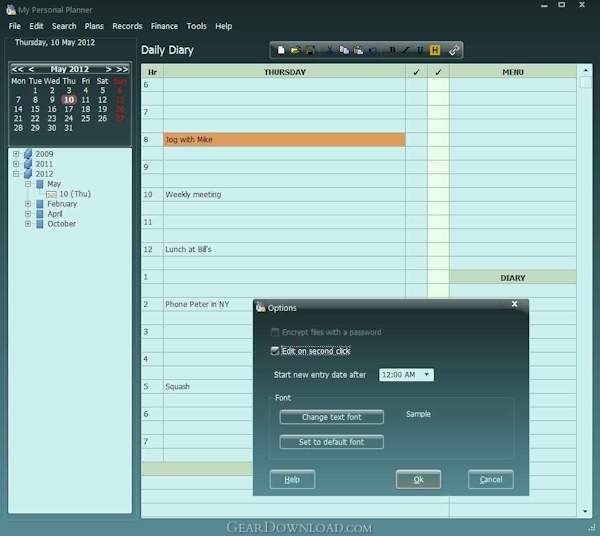600x536 pixels.
Task: Click the link attachment toolbar icon
Action: [x=454, y=50]
